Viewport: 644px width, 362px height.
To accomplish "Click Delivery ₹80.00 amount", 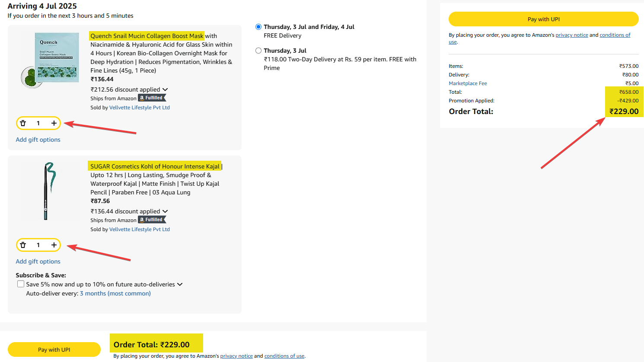I will tap(630, 75).
